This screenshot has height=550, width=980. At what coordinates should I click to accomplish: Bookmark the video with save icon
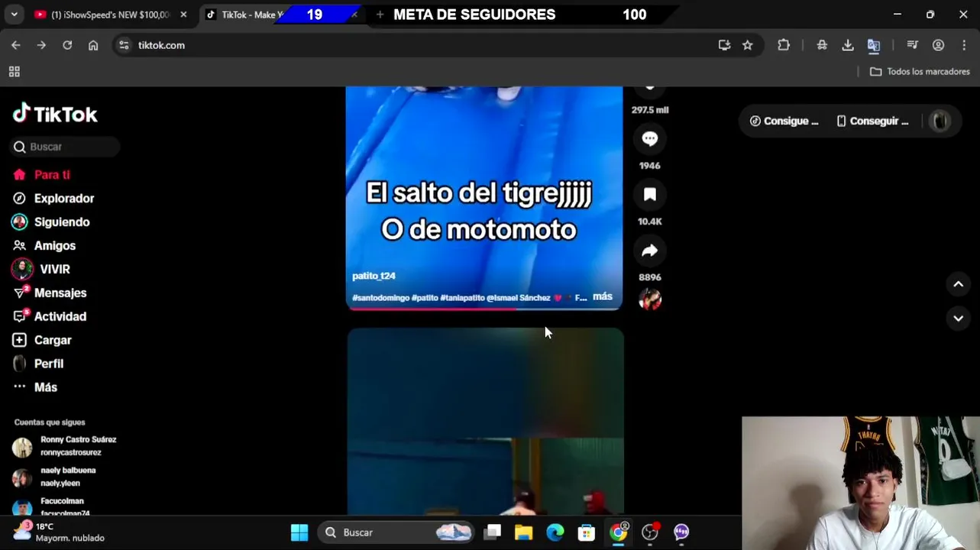650,195
